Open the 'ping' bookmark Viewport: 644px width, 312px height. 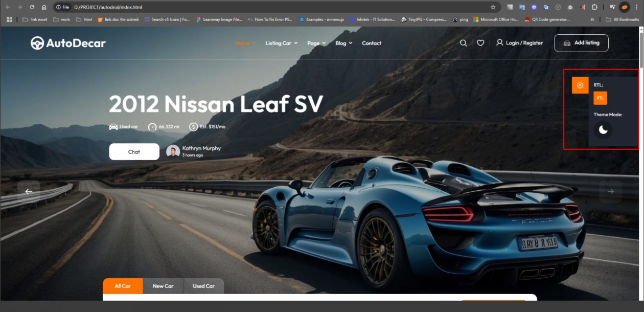click(460, 19)
